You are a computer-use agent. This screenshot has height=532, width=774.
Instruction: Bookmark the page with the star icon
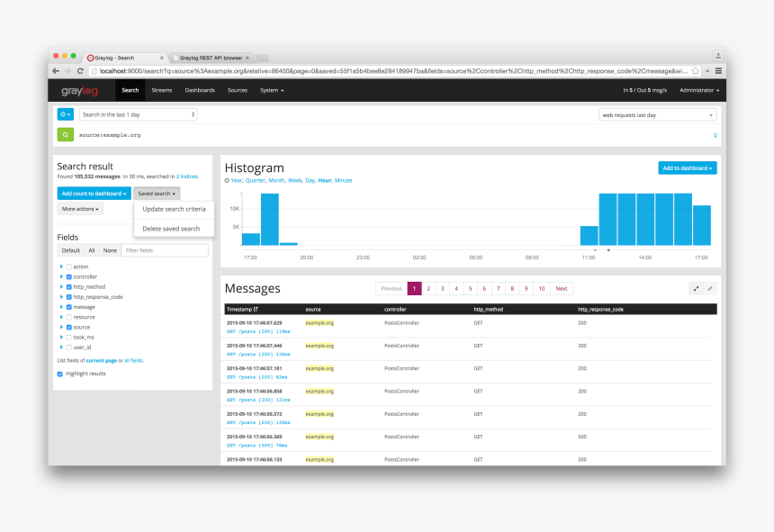(x=696, y=70)
